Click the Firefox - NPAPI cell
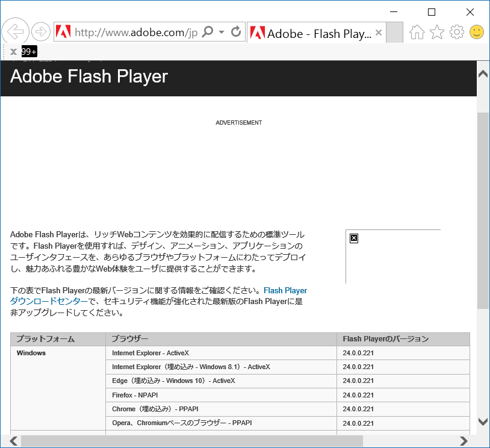Viewport: 490px width, 448px height. (222, 395)
